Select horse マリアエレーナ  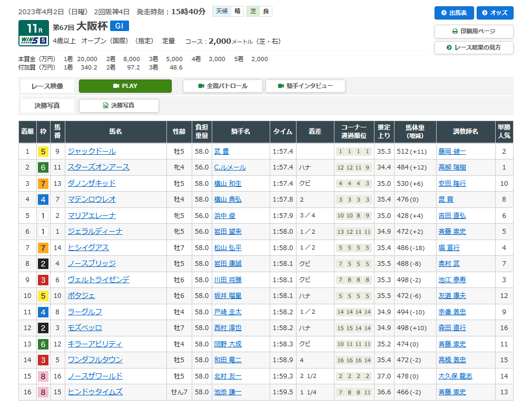(x=92, y=216)
